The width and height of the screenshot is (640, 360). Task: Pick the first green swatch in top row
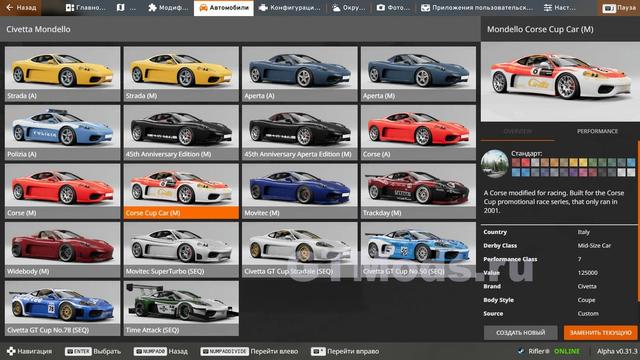pyautogui.click(x=593, y=162)
